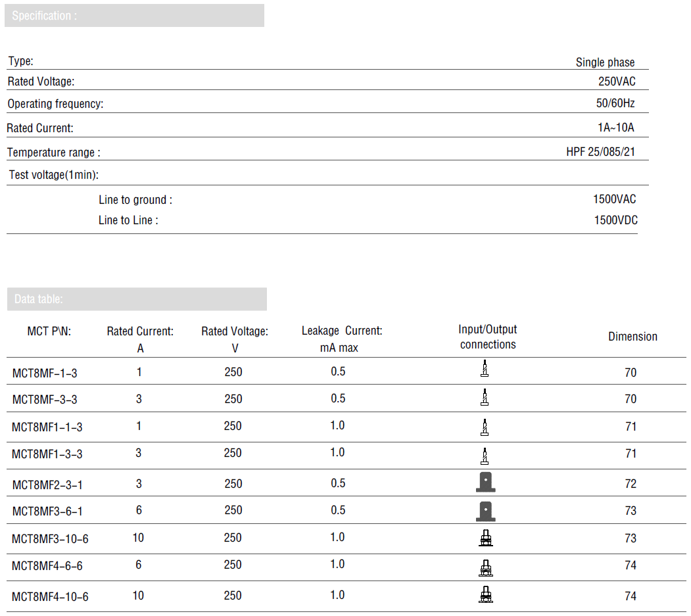
Task: Select the terminal icon for MCT8MF1-3-3
Action: pos(485,456)
